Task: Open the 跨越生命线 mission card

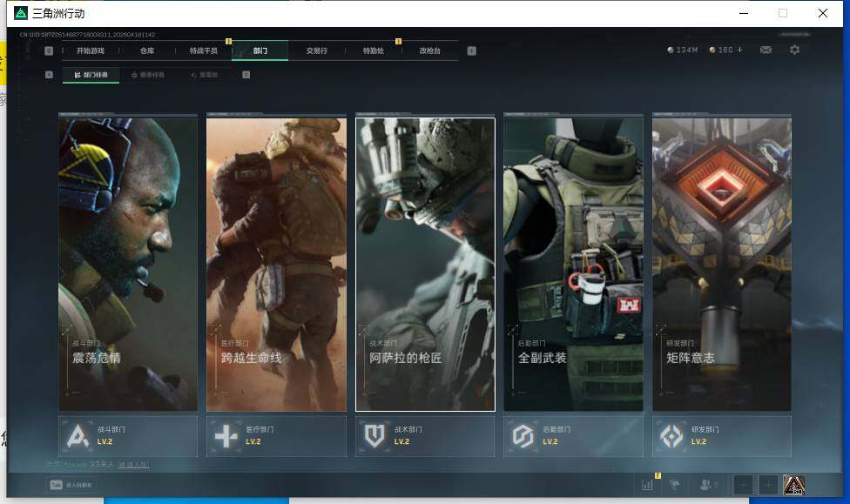Action: coord(276,265)
